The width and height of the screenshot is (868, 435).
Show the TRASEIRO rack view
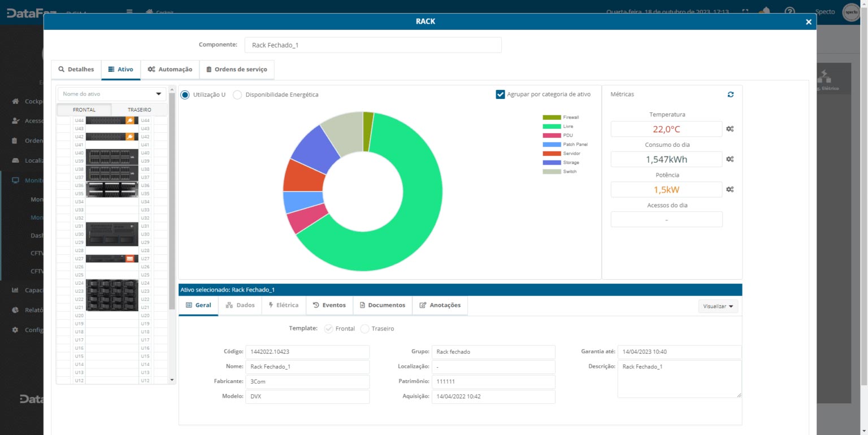coord(139,110)
